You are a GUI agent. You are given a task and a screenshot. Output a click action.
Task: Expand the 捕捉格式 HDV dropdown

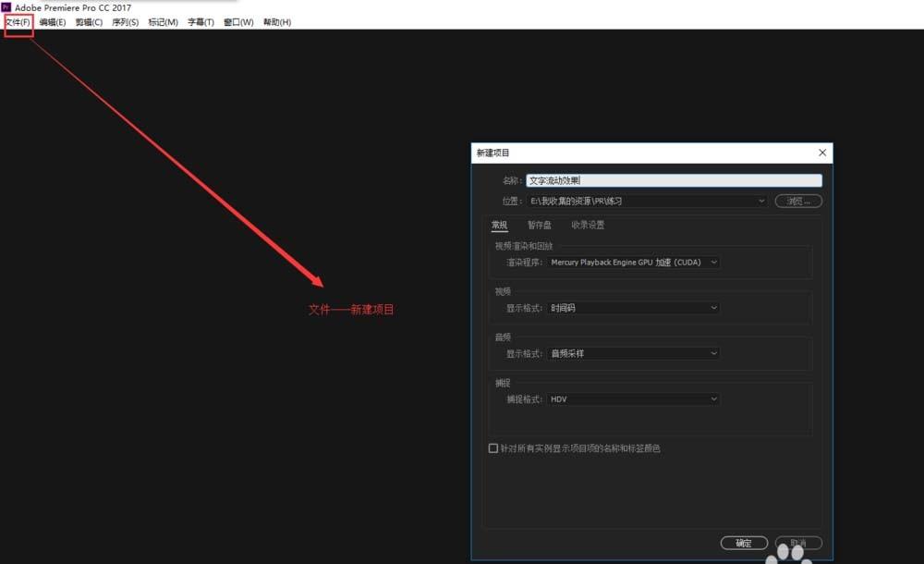click(x=634, y=398)
